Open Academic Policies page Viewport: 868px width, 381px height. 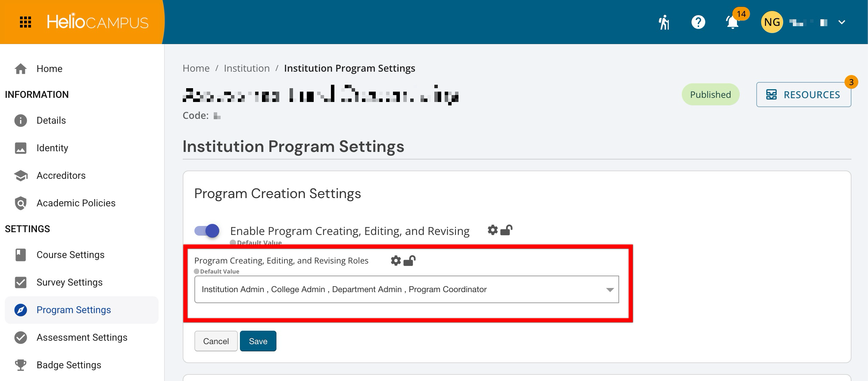coord(76,203)
